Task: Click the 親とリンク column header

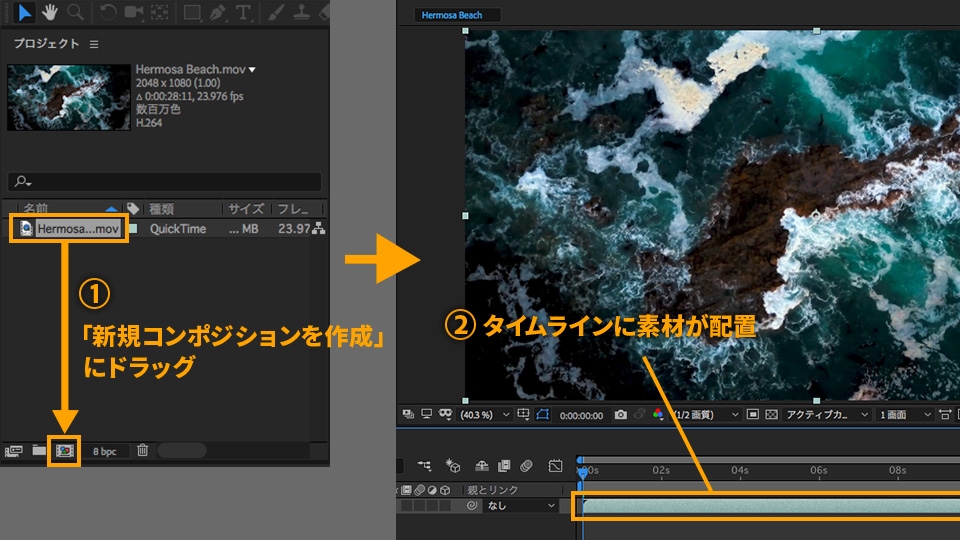Action: 493,490
